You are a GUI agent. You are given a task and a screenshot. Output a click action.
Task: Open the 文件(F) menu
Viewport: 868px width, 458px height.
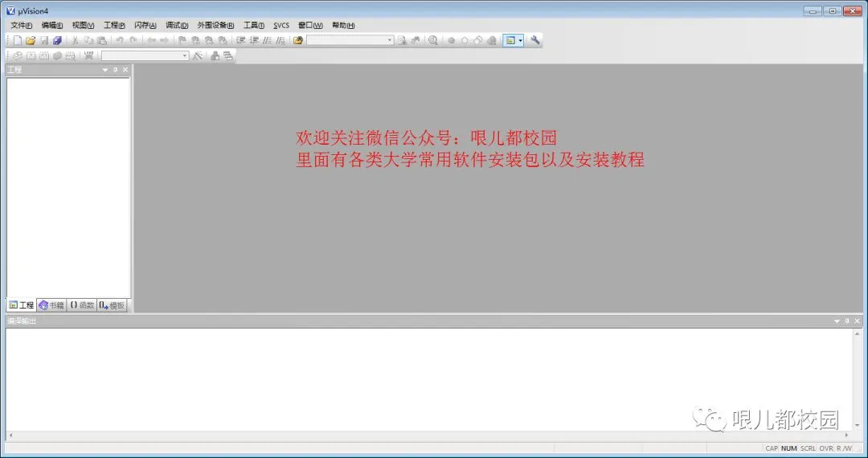(x=21, y=26)
